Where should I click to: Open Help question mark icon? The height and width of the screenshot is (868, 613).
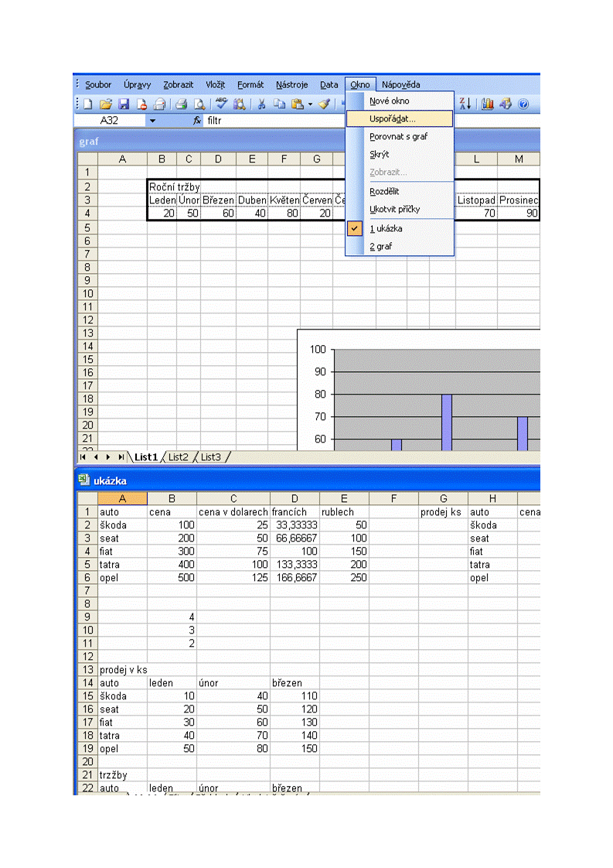coord(523,104)
